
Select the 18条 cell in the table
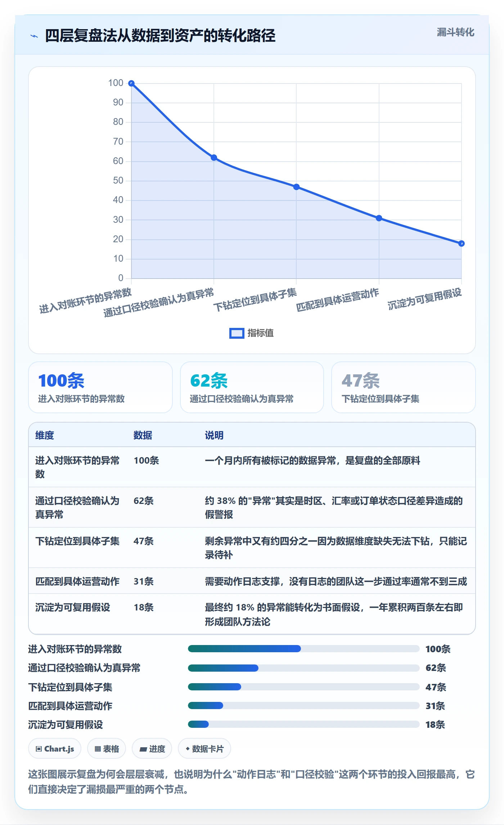click(x=144, y=607)
